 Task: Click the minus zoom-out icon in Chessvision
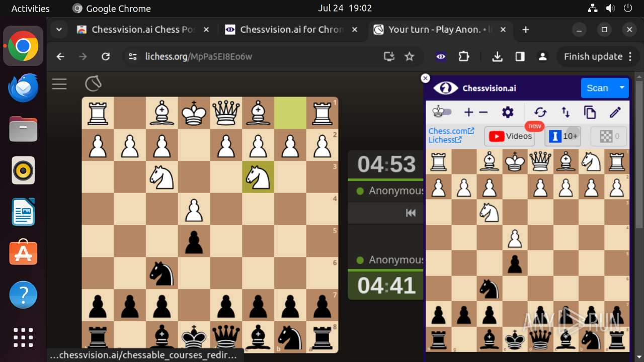484,112
